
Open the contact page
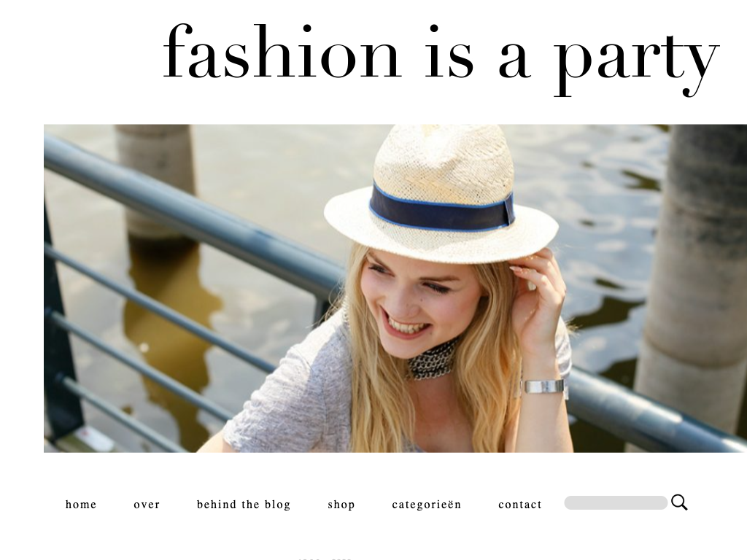point(519,505)
